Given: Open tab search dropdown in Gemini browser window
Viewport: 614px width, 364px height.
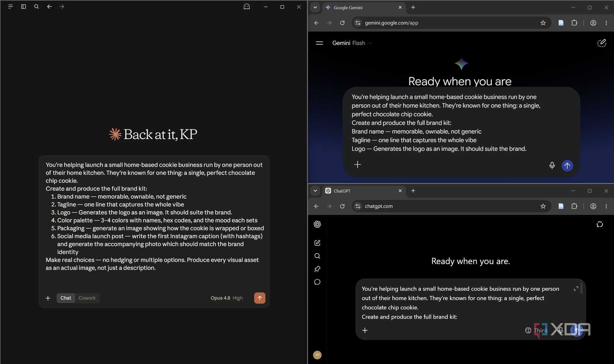Looking at the screenshot, I should pos(315,7).
